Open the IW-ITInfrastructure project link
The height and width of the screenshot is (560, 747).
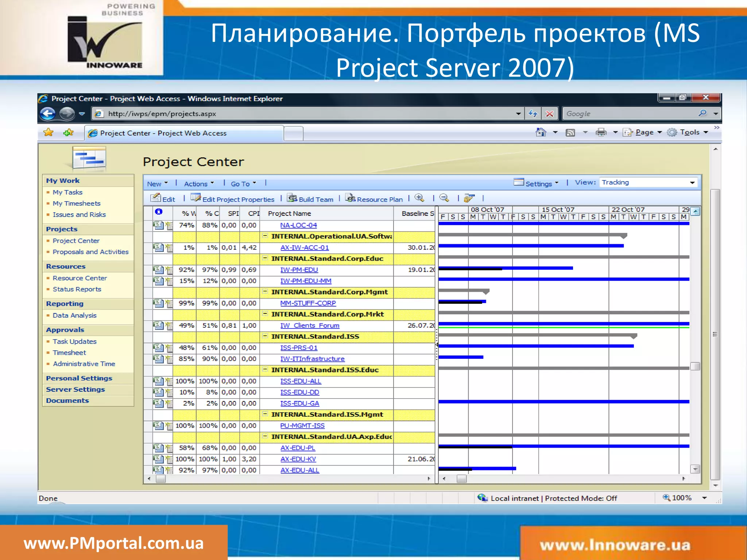(x=312, y=359)
